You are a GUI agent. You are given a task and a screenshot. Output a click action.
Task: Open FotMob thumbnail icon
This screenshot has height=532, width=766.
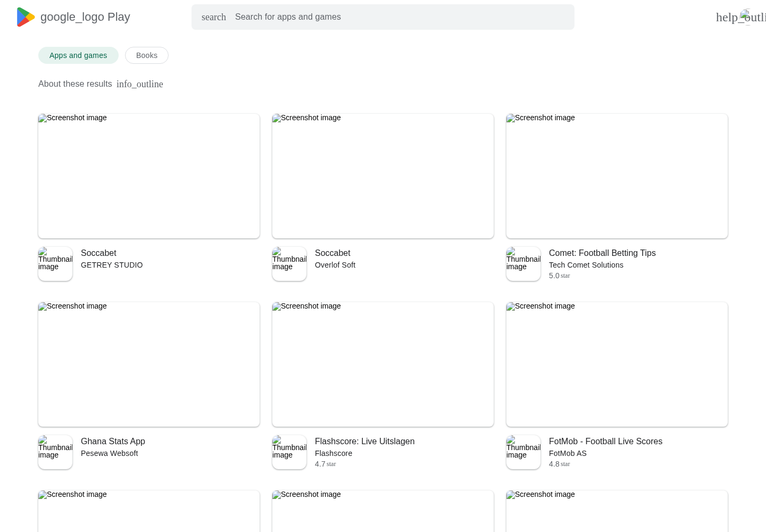point(523,452)
